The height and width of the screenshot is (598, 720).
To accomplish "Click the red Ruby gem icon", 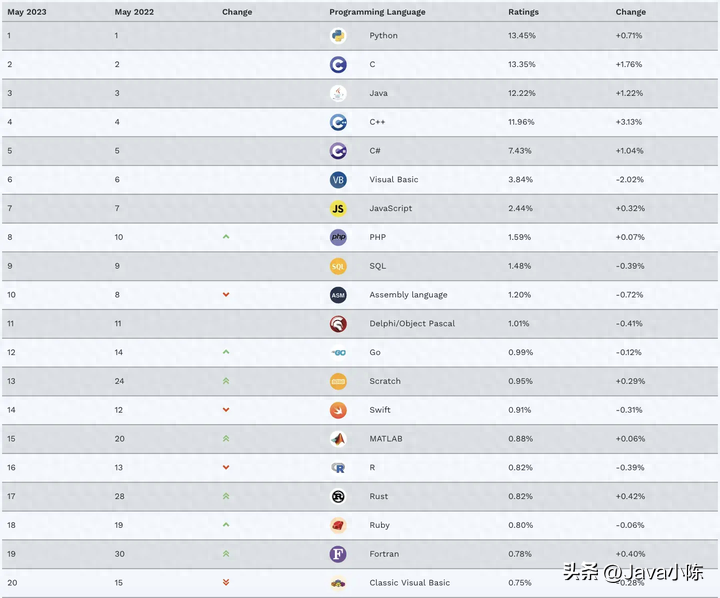I will click(338, 525).
